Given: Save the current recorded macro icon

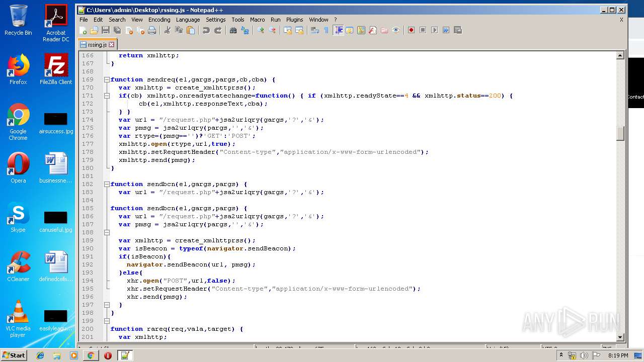Looking at the screenshot, I should [458, 30].
